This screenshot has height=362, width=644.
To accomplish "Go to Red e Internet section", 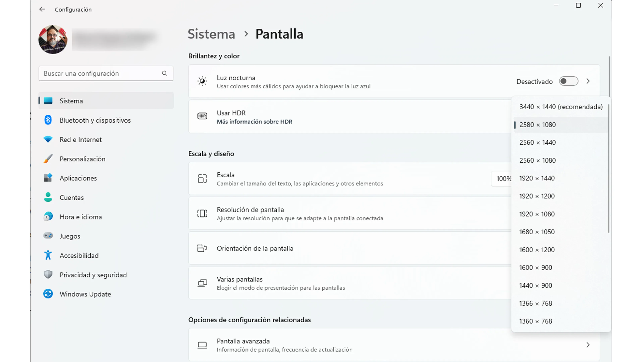I will pos(106,139).
